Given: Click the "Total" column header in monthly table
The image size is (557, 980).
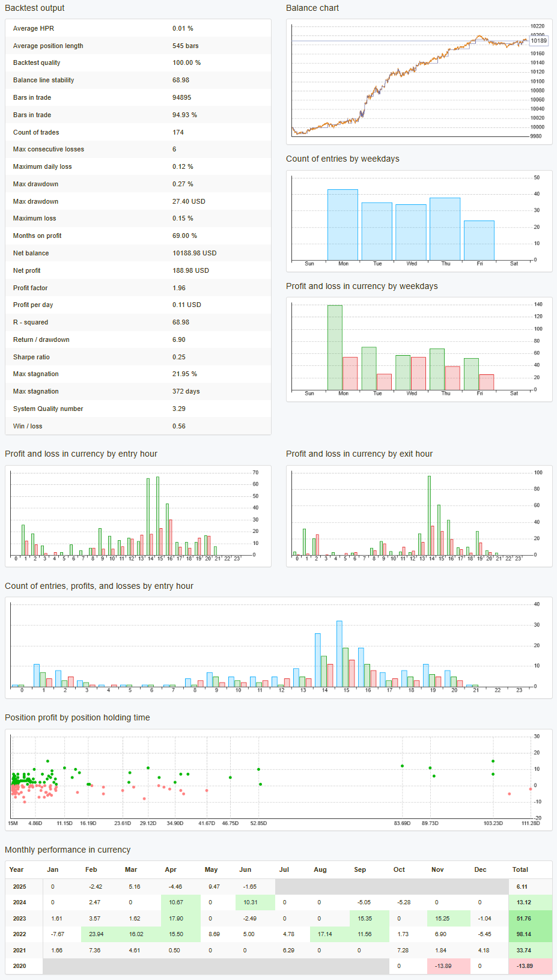Looking at the screenshot, I should 520,869.
